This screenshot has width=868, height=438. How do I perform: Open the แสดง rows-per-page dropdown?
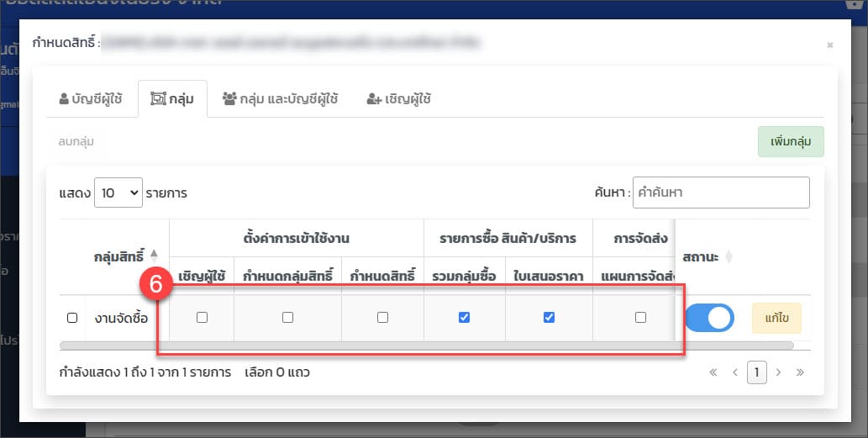118,193
